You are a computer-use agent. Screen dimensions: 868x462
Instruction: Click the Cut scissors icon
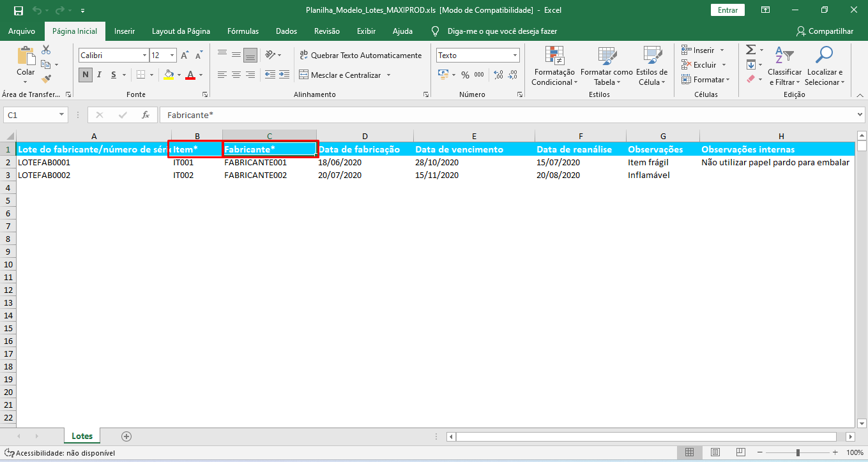(x=46, y=50)
